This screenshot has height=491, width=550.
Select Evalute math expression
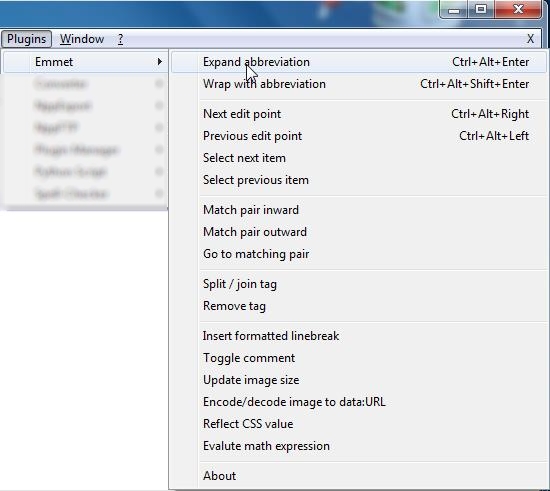(358, 446)
